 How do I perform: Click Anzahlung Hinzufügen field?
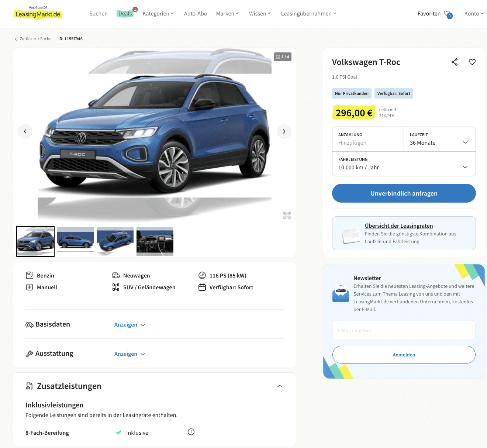click(368, 139)
